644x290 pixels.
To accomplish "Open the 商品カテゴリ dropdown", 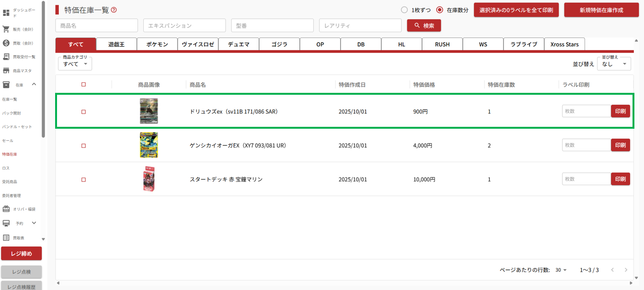I will (75, 64).
